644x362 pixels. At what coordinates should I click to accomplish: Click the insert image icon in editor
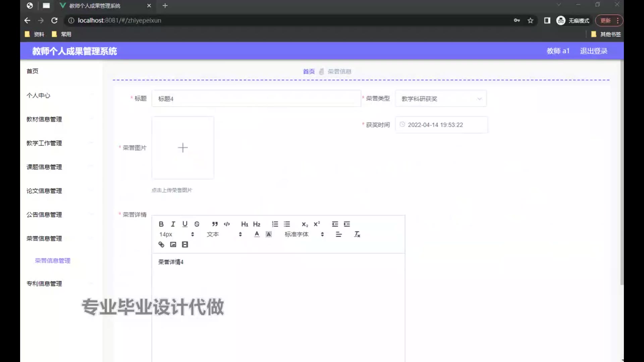click(173, 244)
